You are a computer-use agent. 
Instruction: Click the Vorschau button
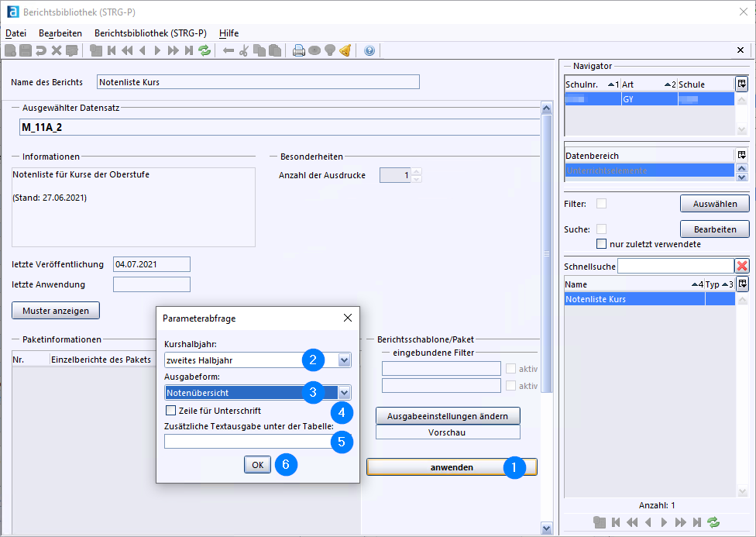(x=448, y=432)
